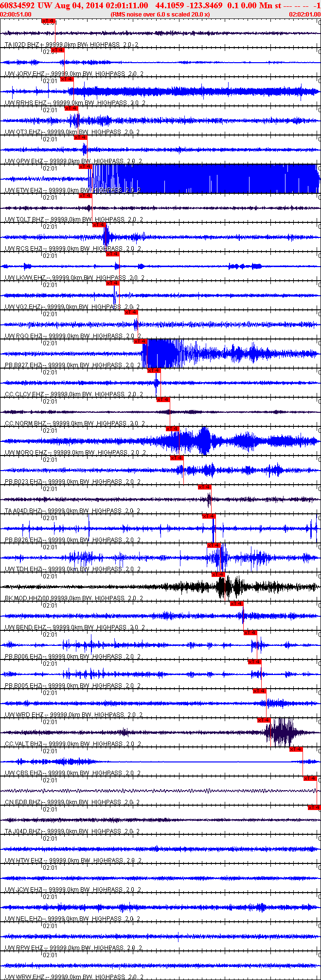Click the red pick marker on TA.I02D trace
Screen dimensions: 321x980
point(49,21)
